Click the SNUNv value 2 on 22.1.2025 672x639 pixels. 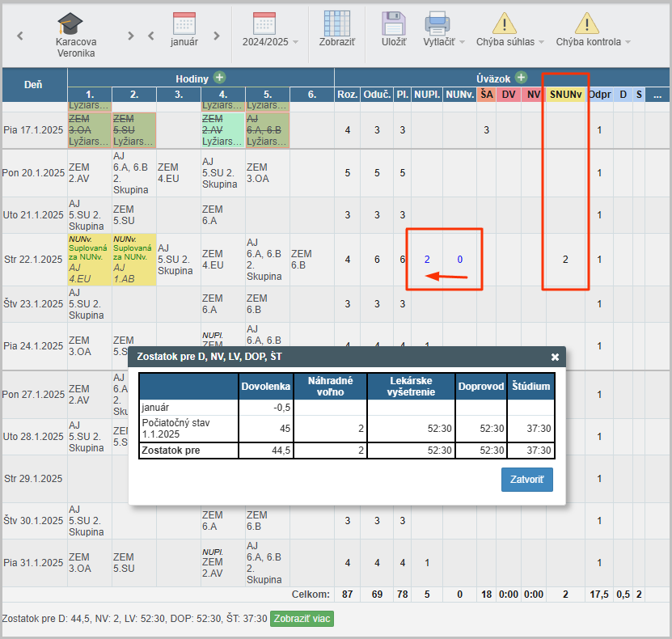pyautogui.click(x=566, y=260)
